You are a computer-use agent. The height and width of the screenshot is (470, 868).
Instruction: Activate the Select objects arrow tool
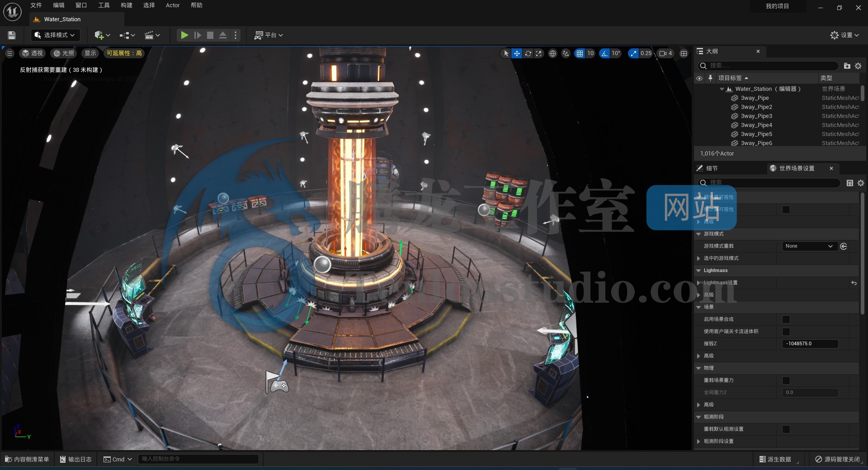click(x=506, y=53)
